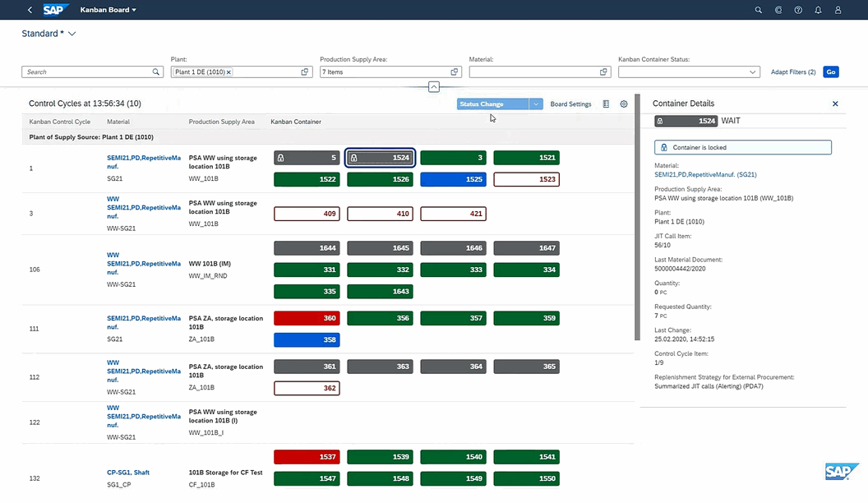Select red container 1537
Viewport: 868px width, 503px height.
(x=307, y=457)
